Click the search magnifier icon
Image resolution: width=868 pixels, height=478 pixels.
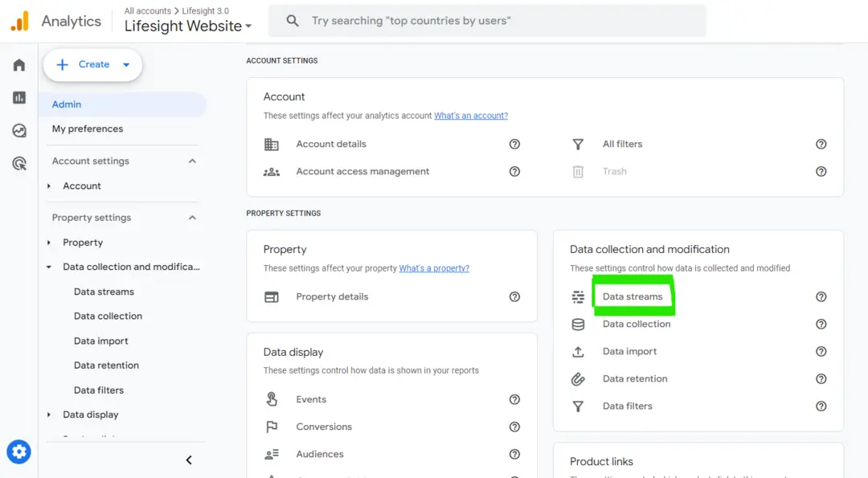point(293,21)
